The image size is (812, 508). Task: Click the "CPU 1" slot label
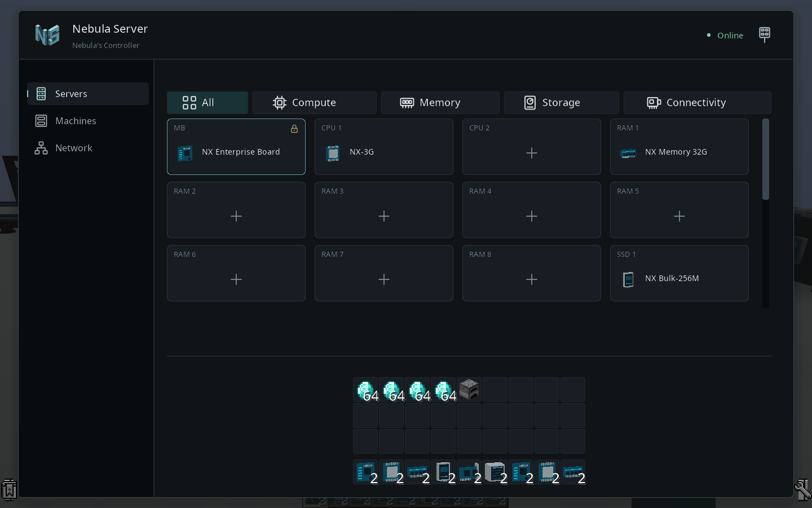[332, 128]
